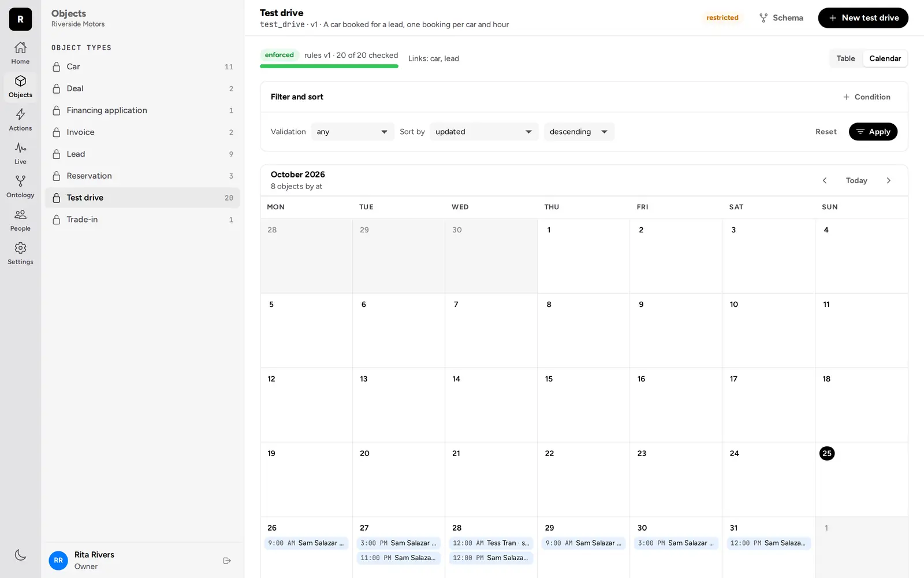Click the rules validation progress bar
Screen dimensions: 924x578
click(x=329, y=66)
